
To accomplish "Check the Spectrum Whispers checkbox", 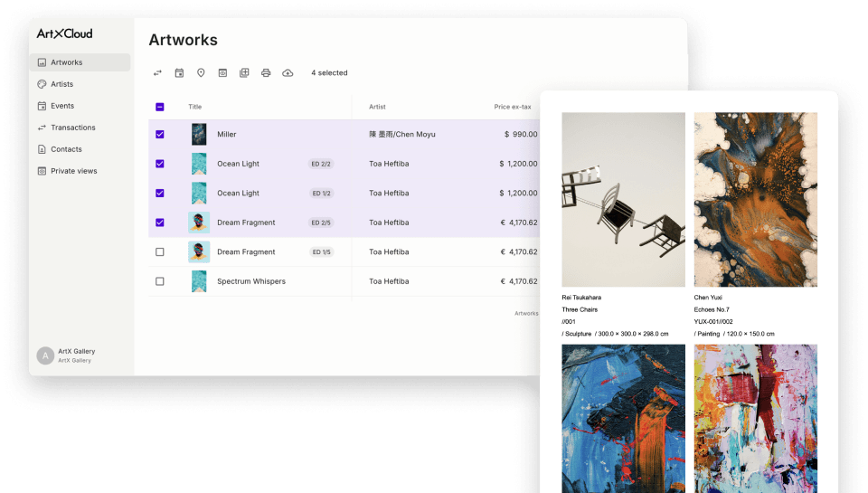I will coord(160,280).
